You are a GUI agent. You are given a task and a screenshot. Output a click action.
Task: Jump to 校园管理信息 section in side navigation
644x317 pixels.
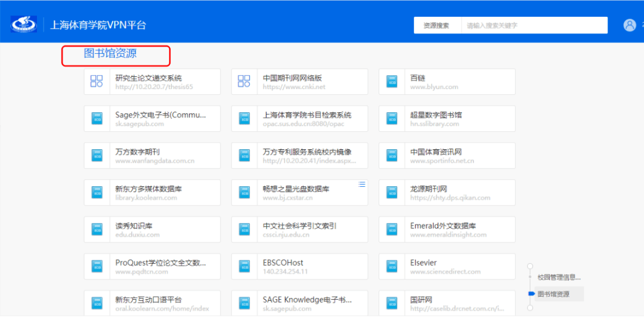click(x=558, y=278)
